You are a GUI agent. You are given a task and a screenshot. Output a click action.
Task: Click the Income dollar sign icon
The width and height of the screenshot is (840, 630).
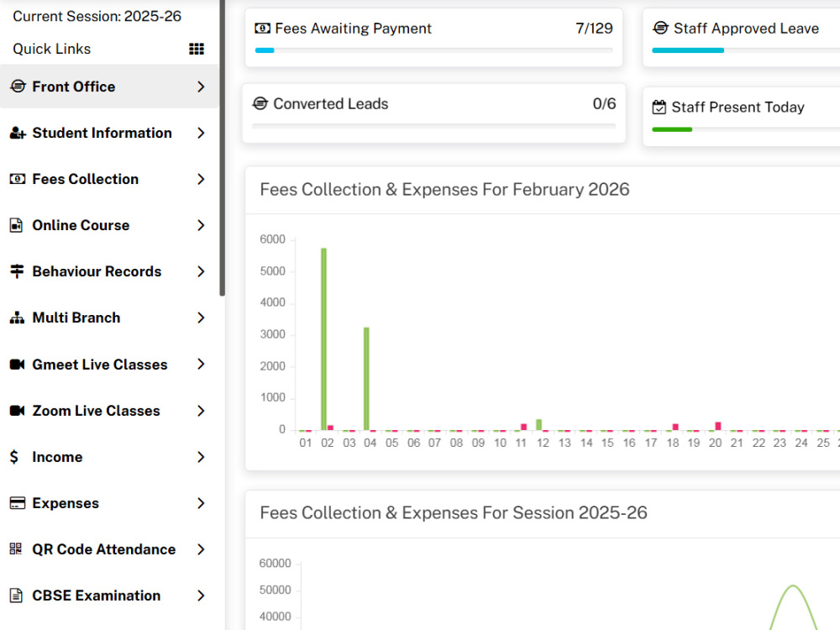click(x=14, y=457)
